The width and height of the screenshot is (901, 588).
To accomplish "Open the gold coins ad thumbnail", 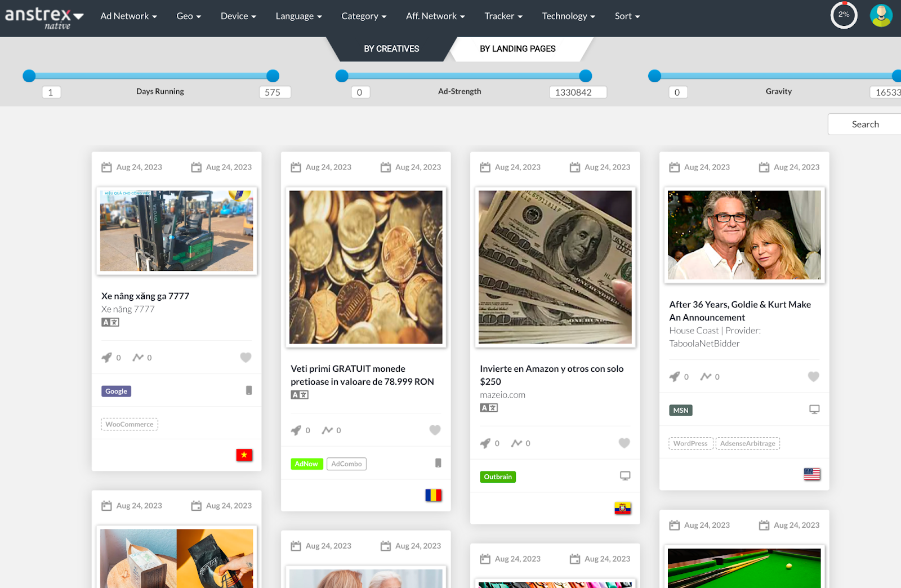I will click(x=366, y=267).
